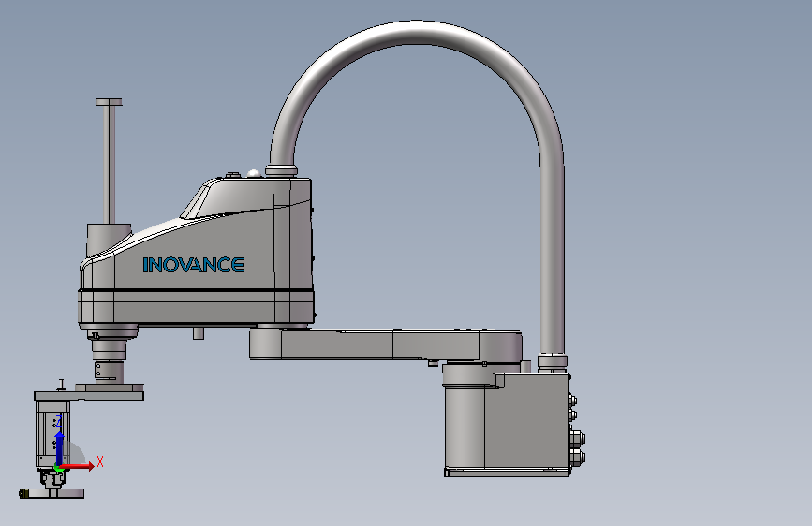Image resolution: width=812 pixels, height=526 pixels.
Task: Select the round disc at gripper bottom
Action: [52, 494]
